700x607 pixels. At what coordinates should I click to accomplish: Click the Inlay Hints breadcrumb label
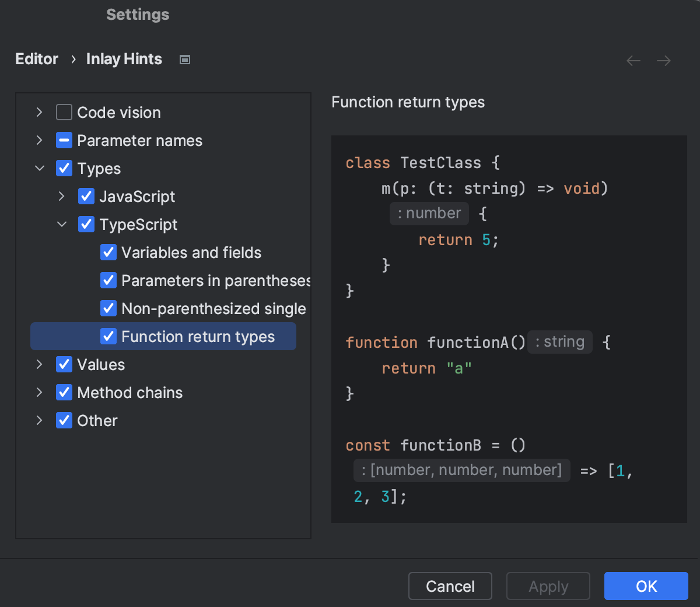pyautogui.click(x=124, y=59)
